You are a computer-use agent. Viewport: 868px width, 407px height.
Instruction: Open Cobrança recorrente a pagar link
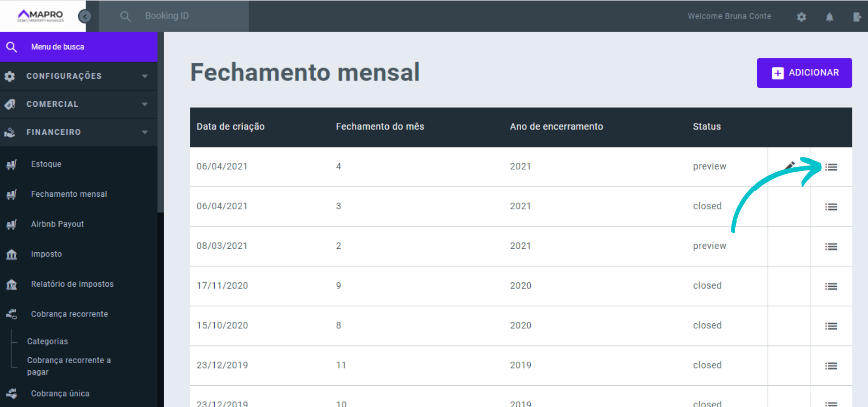68,366
